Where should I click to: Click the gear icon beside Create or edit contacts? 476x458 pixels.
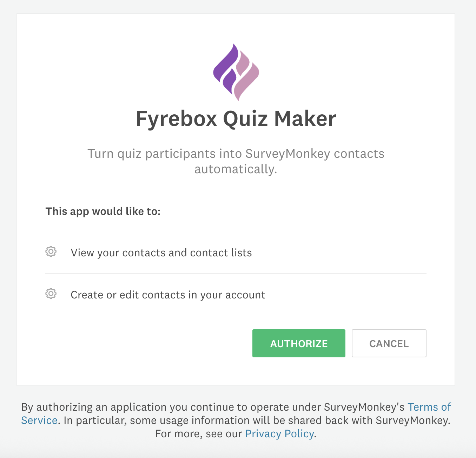51,294
